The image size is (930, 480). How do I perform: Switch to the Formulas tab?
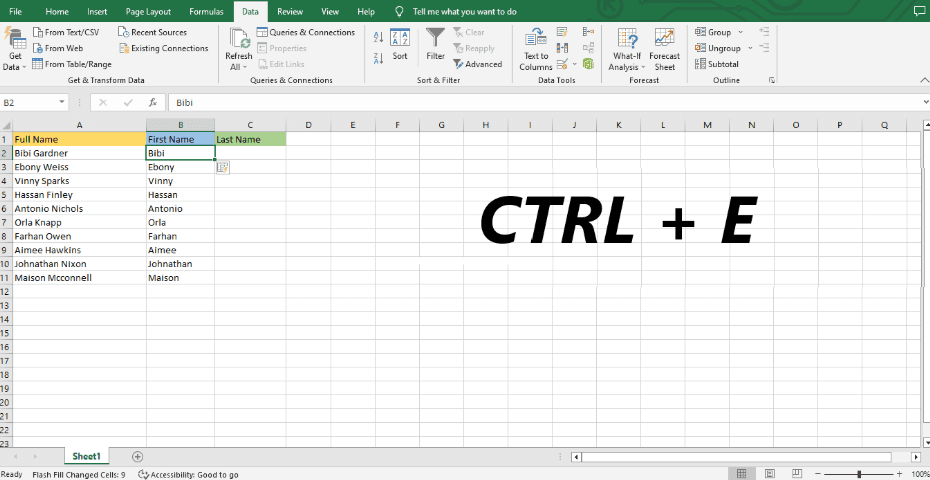[x=206, y=11]
